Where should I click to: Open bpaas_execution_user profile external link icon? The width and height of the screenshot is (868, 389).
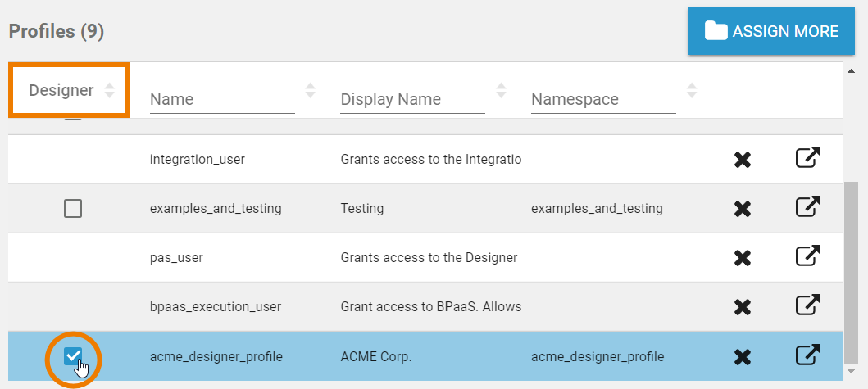pos(808,305)
